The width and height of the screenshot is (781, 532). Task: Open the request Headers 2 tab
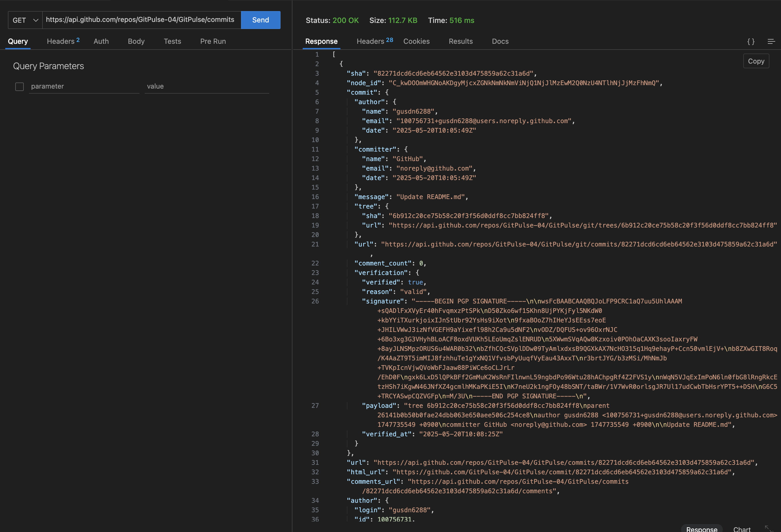point(63,41)
